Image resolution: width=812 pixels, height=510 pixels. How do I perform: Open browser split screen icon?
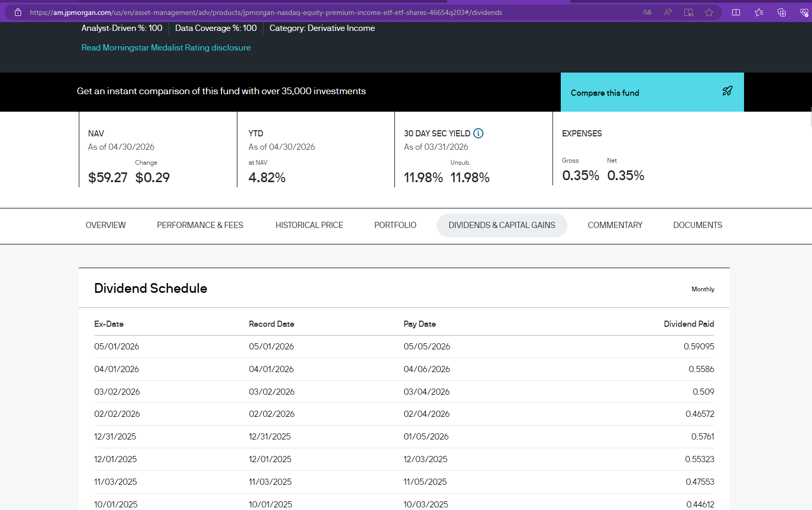click(x=736, y=12)
